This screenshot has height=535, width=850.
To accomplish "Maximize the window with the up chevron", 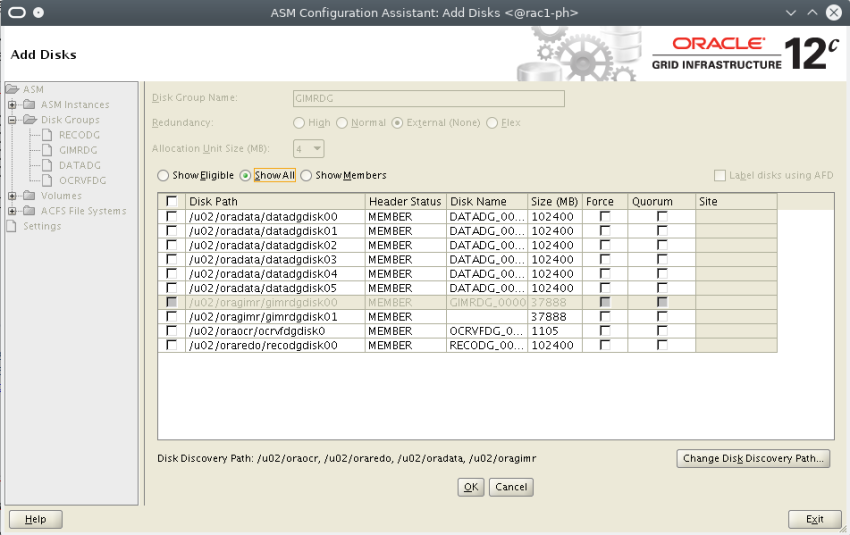I will [x=812, y=12].
